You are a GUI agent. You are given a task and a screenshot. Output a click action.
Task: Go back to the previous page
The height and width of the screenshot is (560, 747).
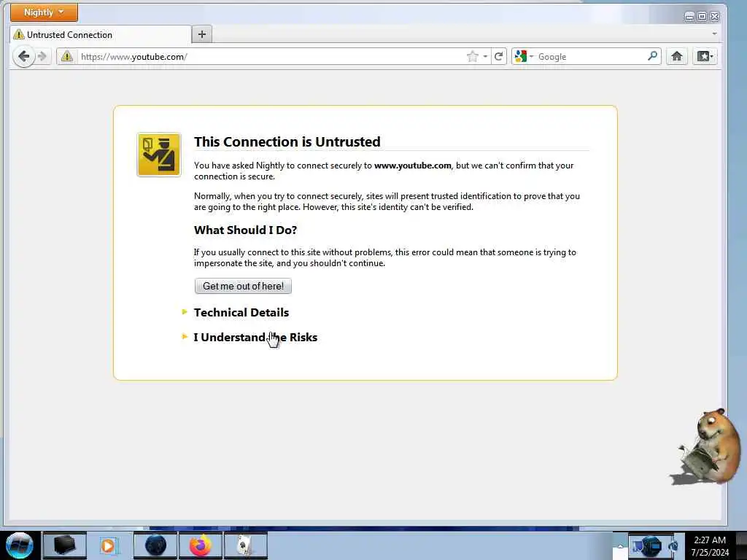23,57
